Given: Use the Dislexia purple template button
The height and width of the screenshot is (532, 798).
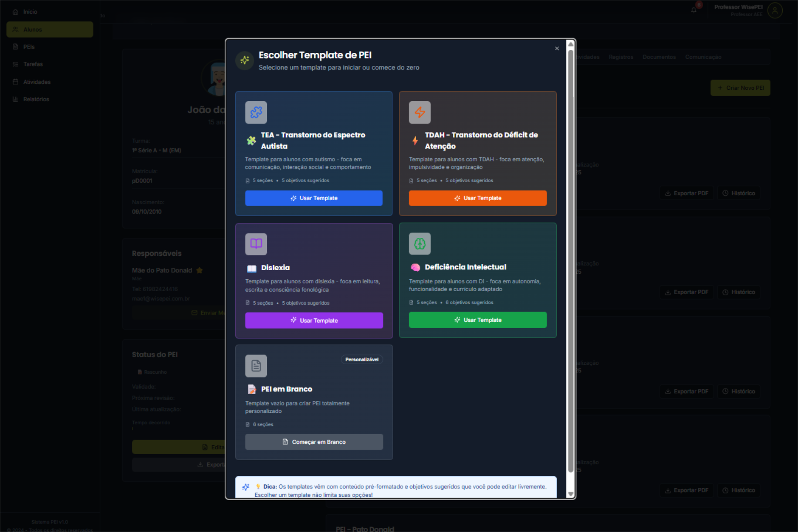Looking at the screenshot, I should coord(314,320).
